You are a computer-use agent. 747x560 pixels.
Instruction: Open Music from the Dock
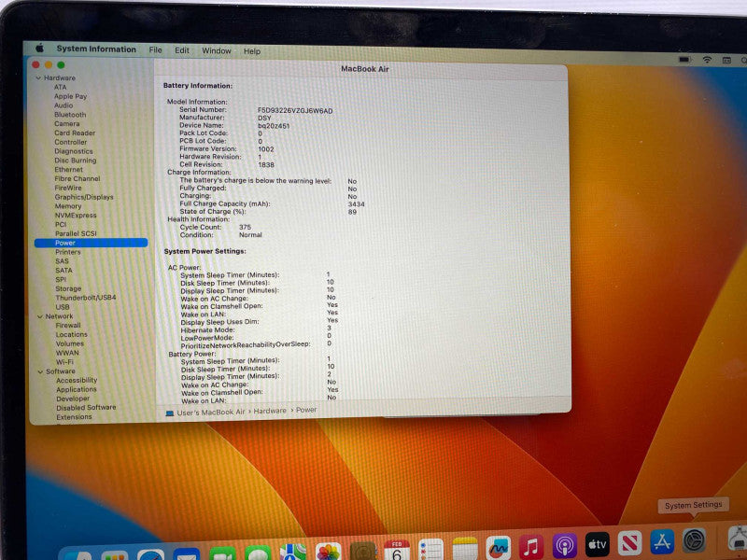tap(531, 546)
